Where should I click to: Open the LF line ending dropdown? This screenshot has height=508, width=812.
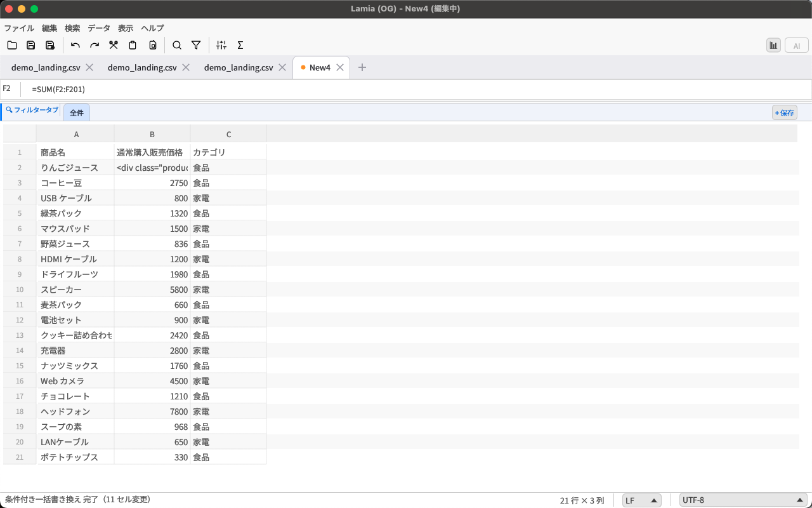[643, 500]
